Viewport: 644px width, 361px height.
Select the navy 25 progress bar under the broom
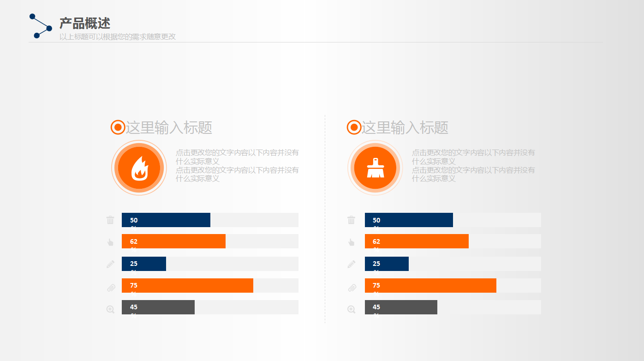[387, 264]
